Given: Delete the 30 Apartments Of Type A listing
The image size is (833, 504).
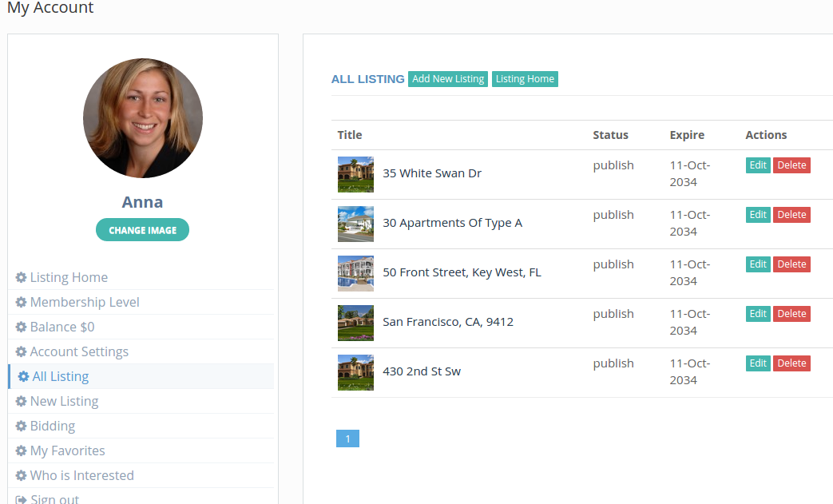Looking at the screenshot, I should [x=791, y=214].
